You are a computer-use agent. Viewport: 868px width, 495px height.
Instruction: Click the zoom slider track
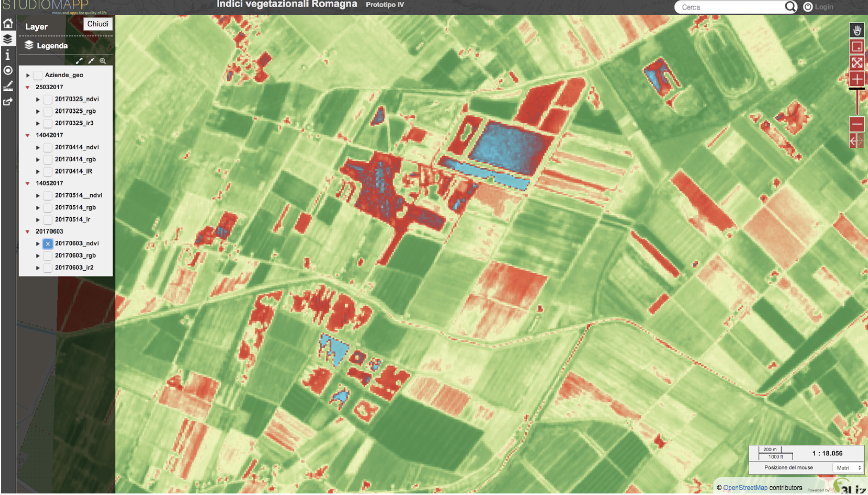point(857,103)
